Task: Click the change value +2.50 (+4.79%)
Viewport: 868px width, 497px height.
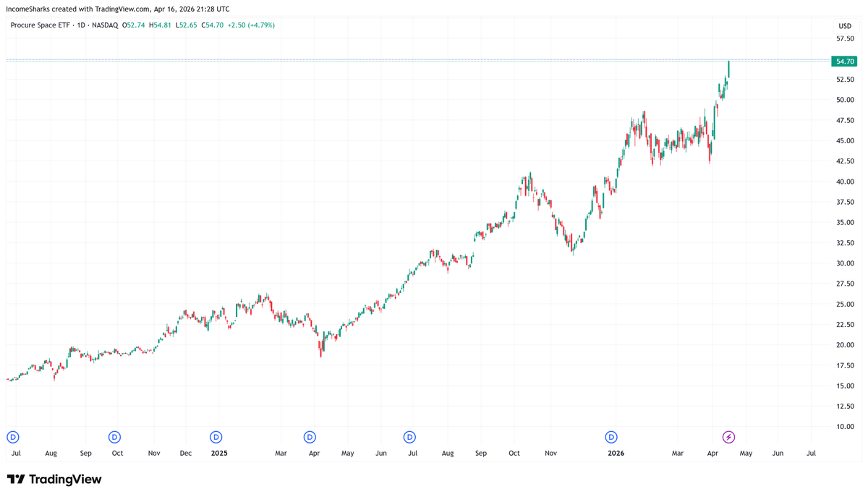Action: 252,25
